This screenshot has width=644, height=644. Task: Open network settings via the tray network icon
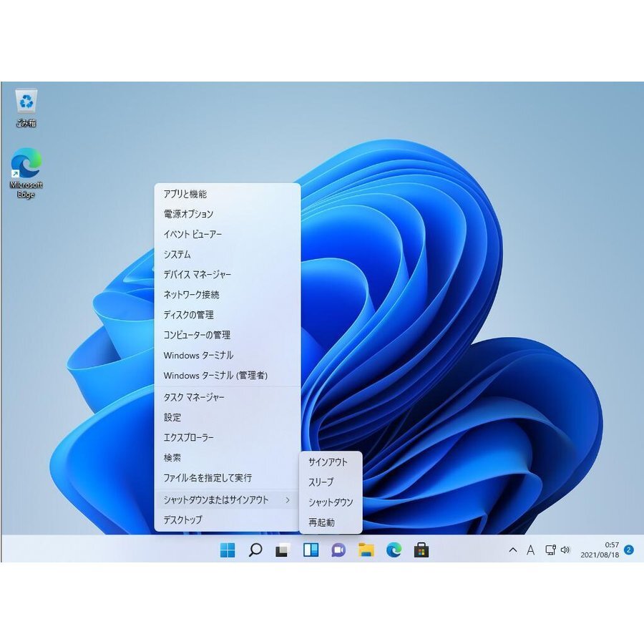550,550
